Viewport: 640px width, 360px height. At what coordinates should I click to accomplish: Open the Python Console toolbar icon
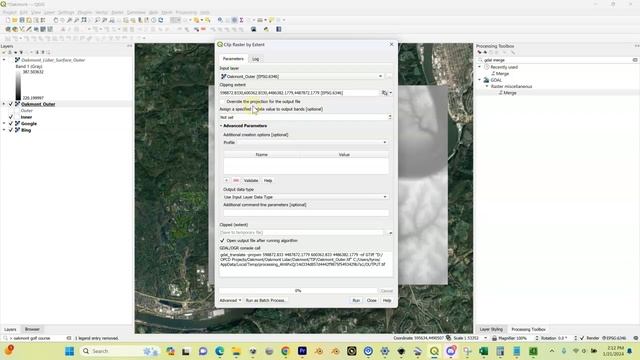tap(266, 29)
